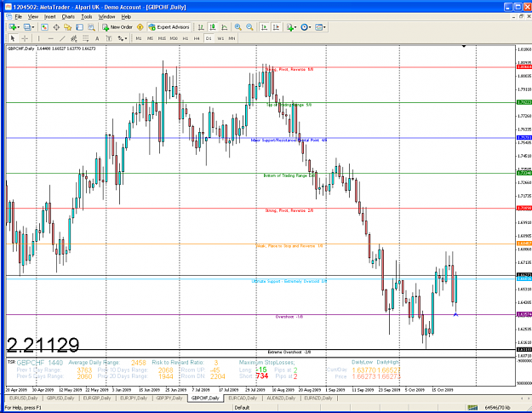Select the standard cursor pointer
The image size is (532, 413).
coord(13,38)
